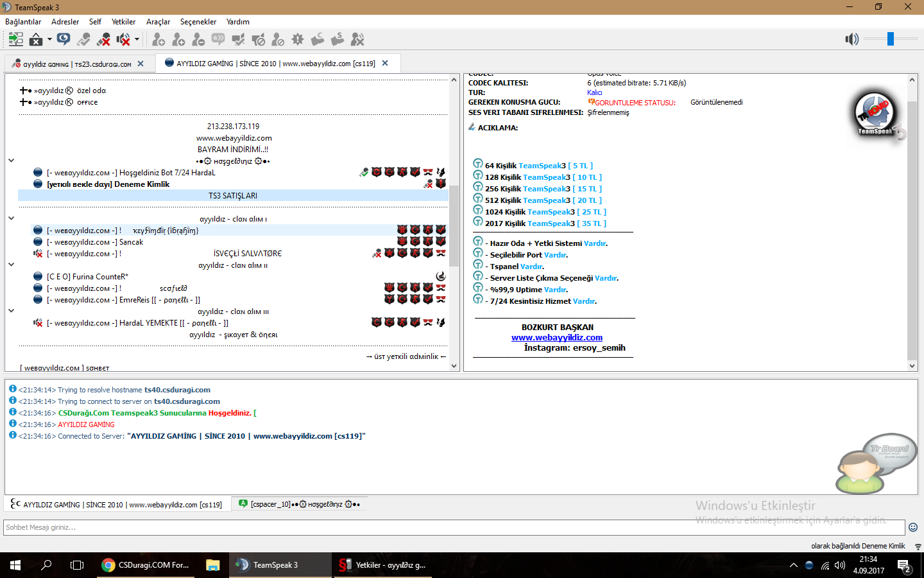This screenshot has height=578, width=924.
Task: Open the Araçlar menu
Action: pos(158,22)
